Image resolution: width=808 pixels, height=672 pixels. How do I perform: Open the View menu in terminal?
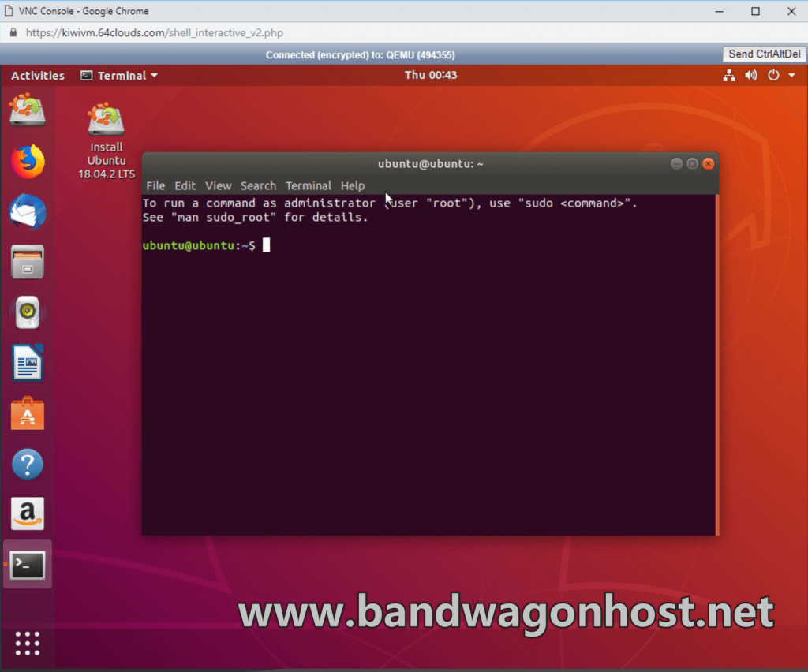click(218, 185)
